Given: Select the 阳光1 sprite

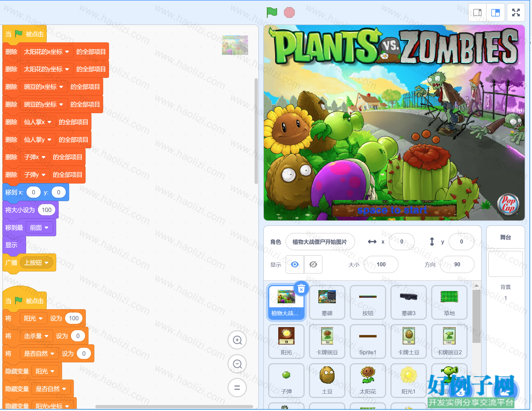Looking at the screenshot, I should pos(409,381).
